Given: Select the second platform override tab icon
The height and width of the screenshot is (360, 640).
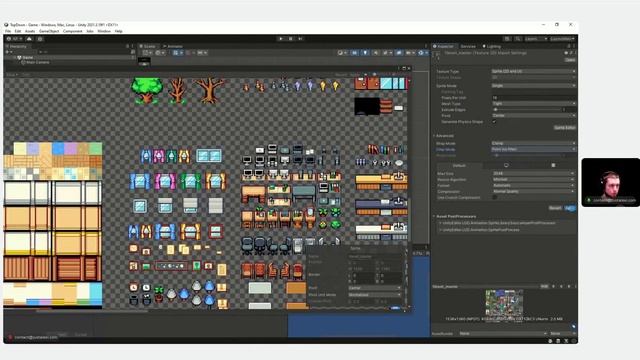Looking at the screenshot, I should pyautogui.click(x=553, y=165).
